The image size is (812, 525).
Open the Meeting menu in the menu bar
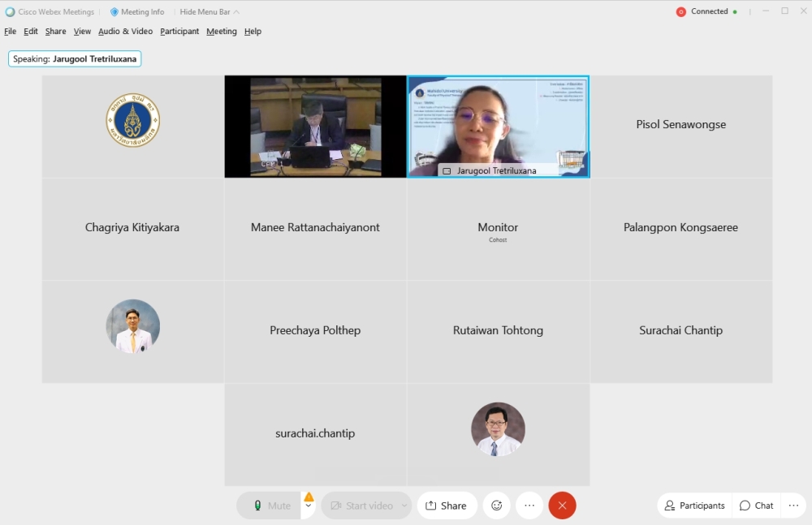coord(221,32)
